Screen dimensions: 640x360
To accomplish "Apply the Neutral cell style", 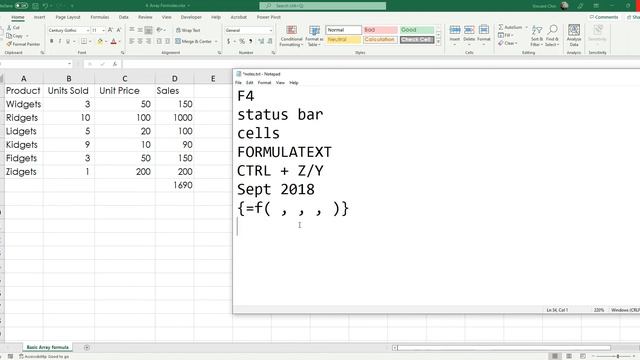I will tap(343, 40).
